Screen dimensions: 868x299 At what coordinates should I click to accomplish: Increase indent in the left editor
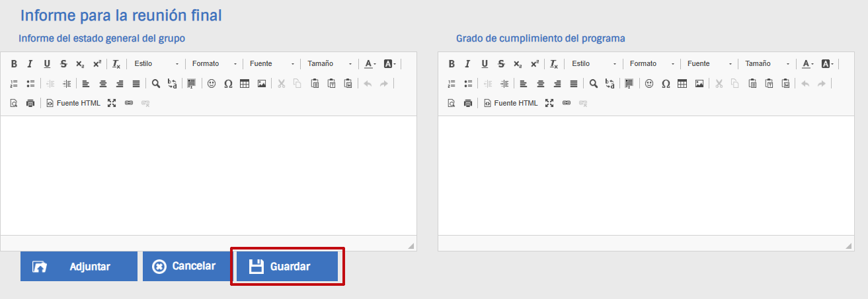(66, 84)
